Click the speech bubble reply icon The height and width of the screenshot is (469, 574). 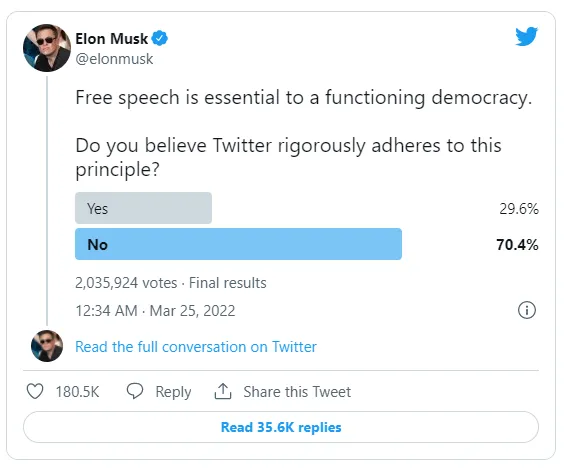click(x=135, y=391)
